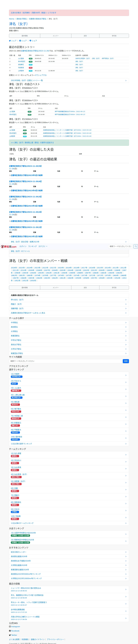138x644 pixels.
Task: Click chevron on 須磨学園（女子） row
Action: 126,308
